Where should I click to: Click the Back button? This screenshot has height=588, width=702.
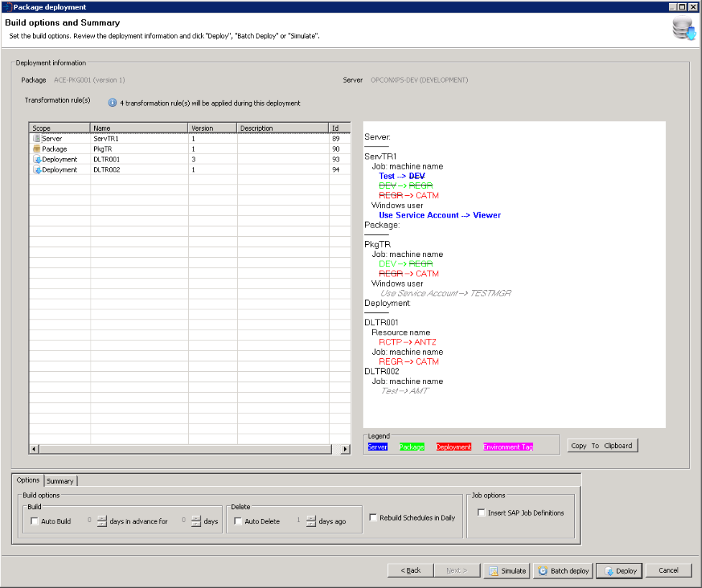(410, 571)
